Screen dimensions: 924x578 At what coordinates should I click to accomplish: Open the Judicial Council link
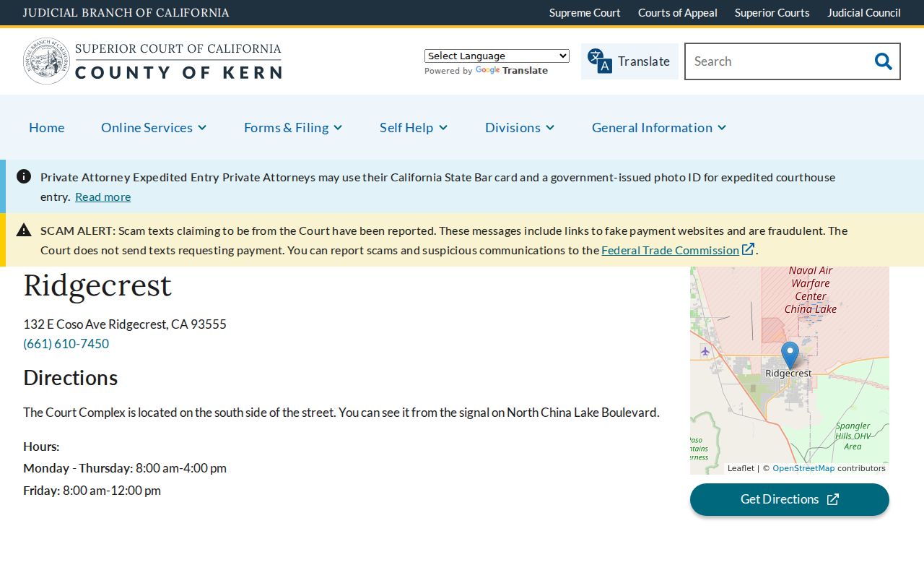864,12
